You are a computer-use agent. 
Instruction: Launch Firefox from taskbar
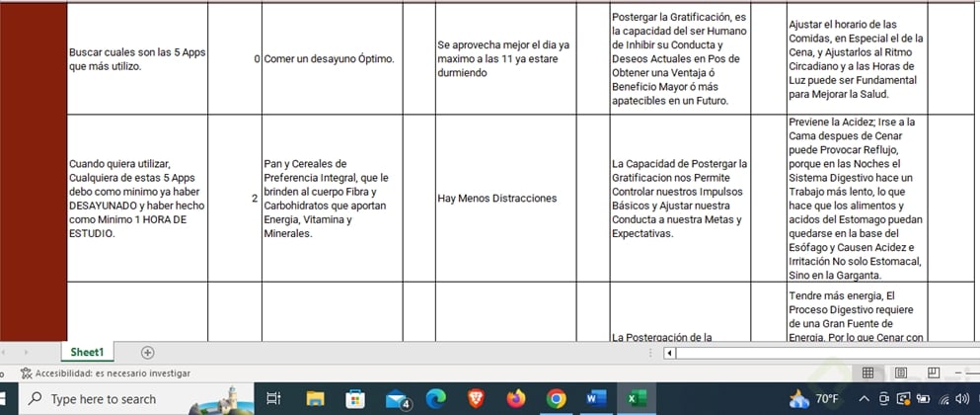(x=516, y=399)
